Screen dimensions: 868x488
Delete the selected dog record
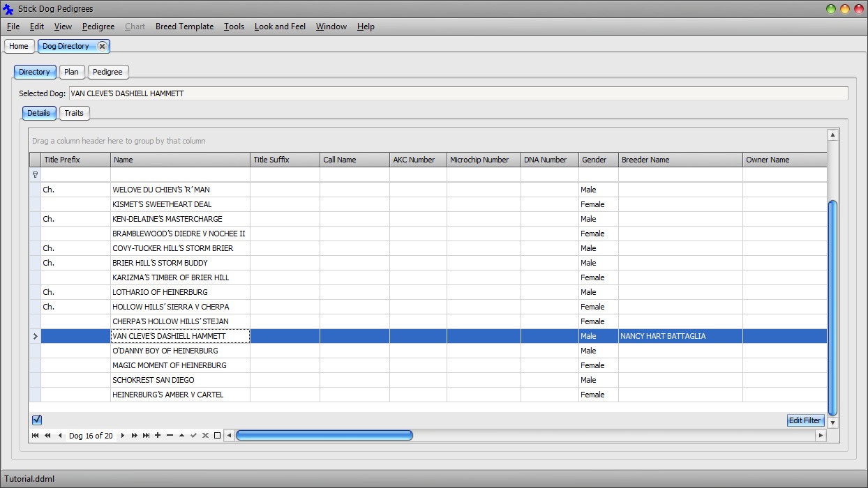click(170, 435)
